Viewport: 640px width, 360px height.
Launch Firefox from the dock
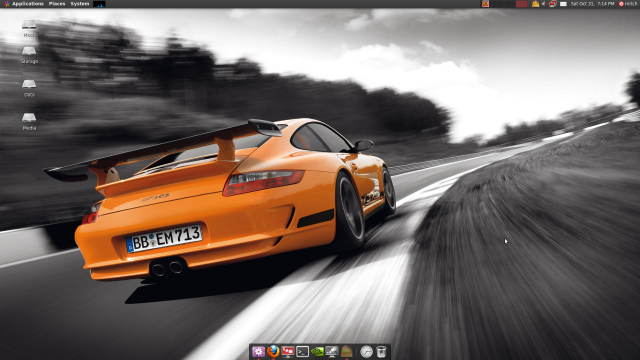click(x=273, y=351)
